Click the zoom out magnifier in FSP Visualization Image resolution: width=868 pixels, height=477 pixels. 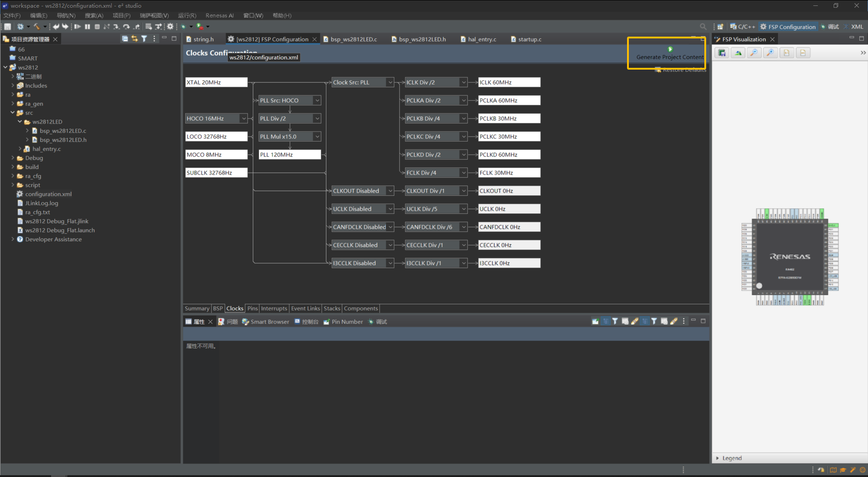click(x=754, y=53)
